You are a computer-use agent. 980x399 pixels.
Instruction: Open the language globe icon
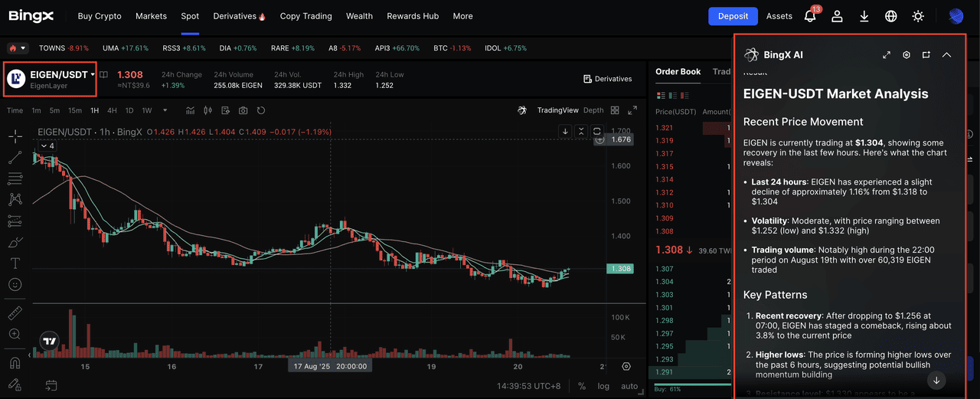[891, 16]
